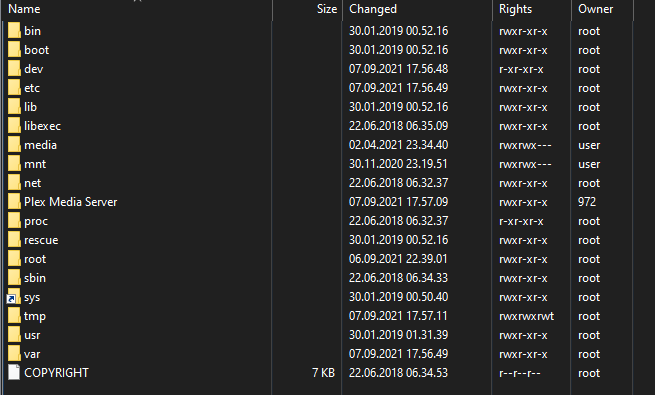Sort by the Name column header
Screen dimensions: 655x395
(x=137, y=9)
